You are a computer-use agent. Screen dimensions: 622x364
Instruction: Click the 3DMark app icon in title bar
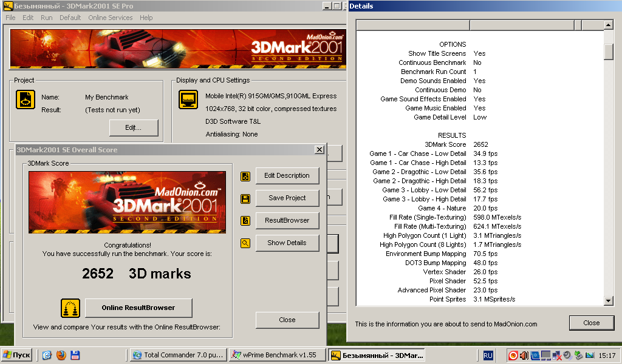point(8,6)
